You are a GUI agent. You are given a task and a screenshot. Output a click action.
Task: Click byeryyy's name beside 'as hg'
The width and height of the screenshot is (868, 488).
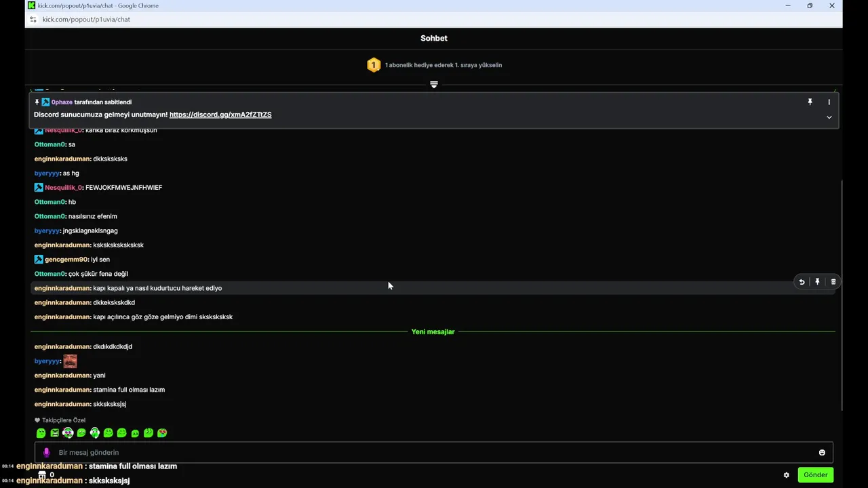click(47, 173)
